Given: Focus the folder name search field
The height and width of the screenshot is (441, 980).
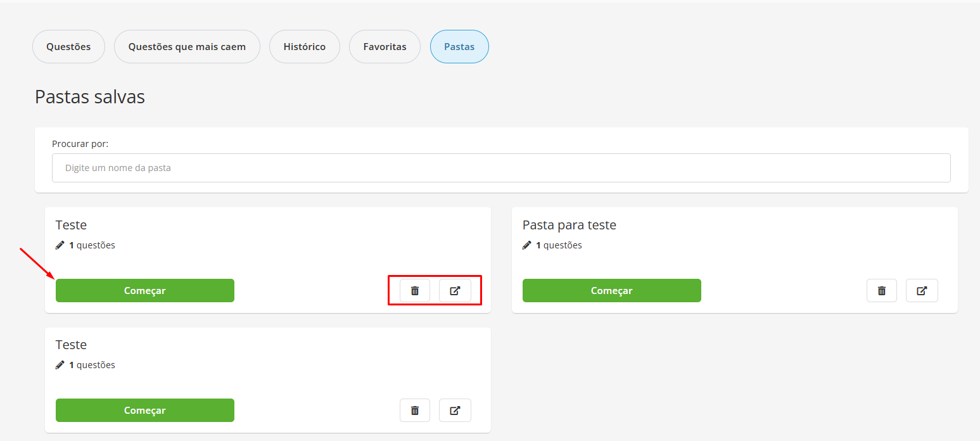Looking at the screenshot, I should [500, 169].
